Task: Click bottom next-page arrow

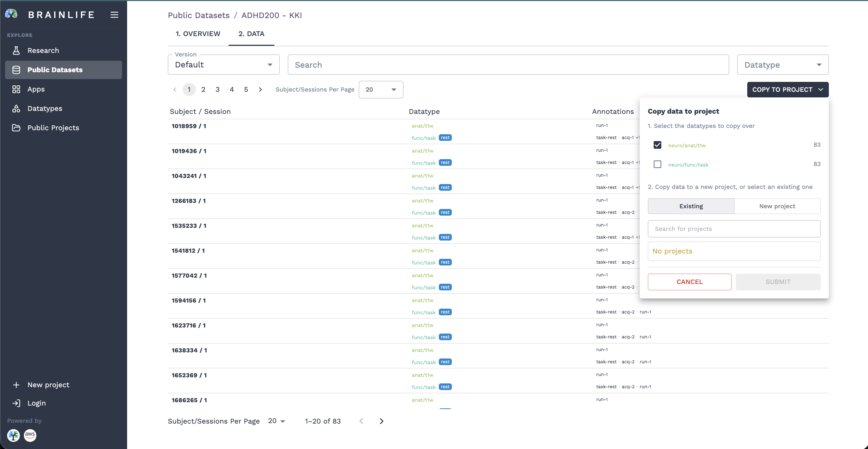Action: [x=381, y=421]
